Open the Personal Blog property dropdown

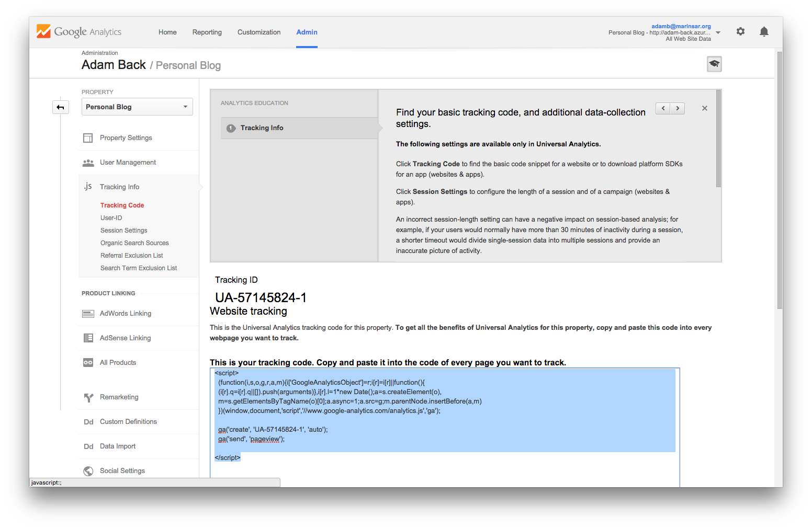pyautogui.click(x=137, y=107)
